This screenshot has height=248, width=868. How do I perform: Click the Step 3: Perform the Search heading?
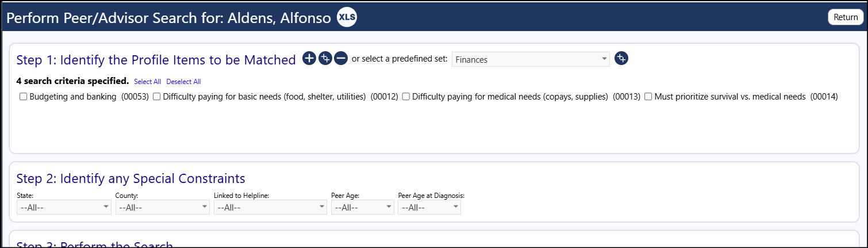[95, 244]
